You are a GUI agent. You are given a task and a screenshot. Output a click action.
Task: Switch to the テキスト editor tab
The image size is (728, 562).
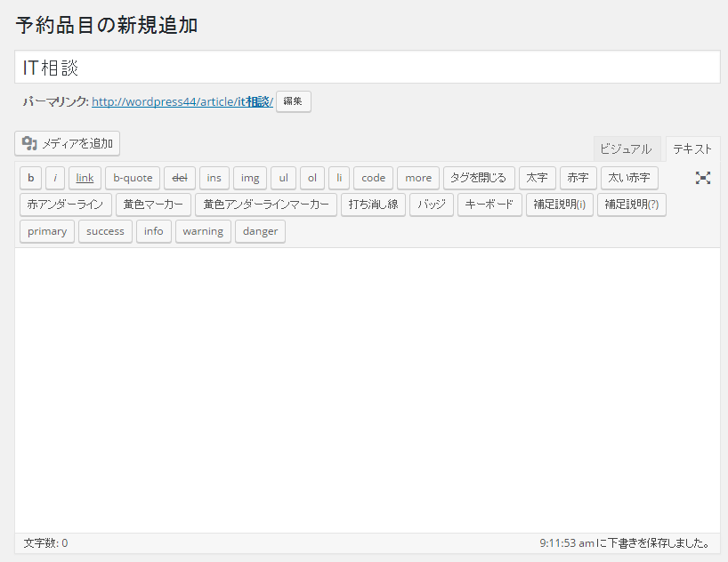click(x=692, y=149)
